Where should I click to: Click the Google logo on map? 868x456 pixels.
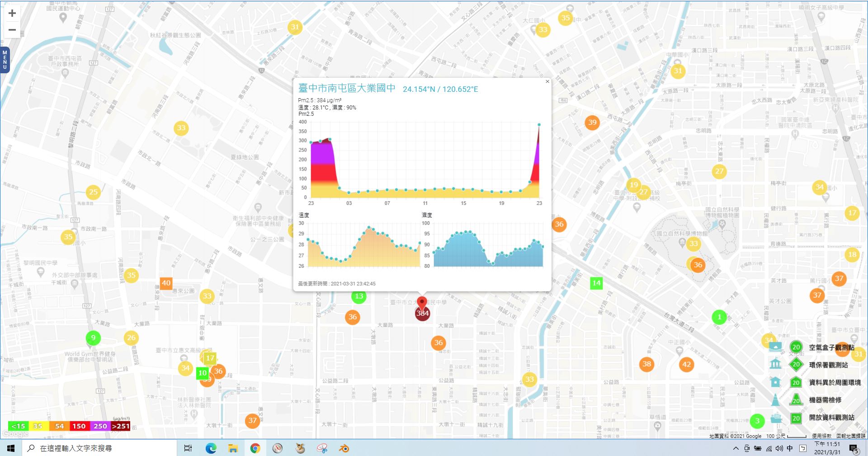click(x=15, y=434)
